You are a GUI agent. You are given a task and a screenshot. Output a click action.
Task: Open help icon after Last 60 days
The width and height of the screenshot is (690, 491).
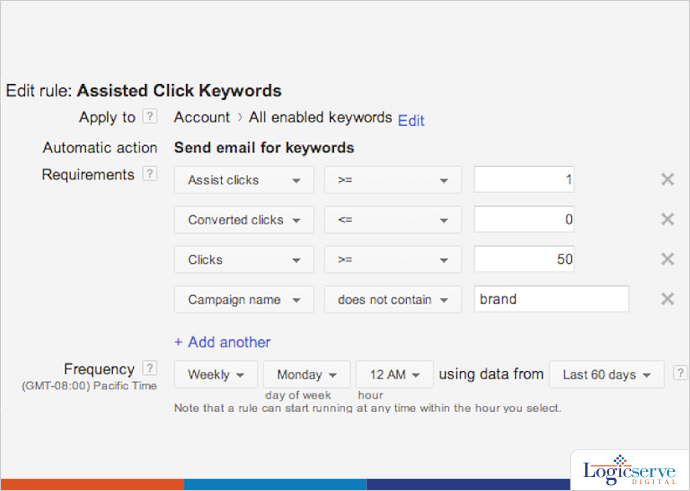[x=680, y=373]
